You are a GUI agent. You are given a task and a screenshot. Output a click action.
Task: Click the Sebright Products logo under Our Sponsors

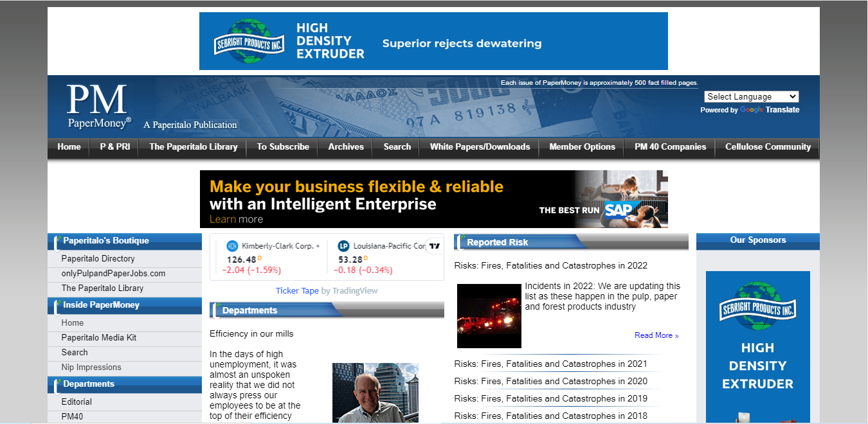click(x=757, y=305)
